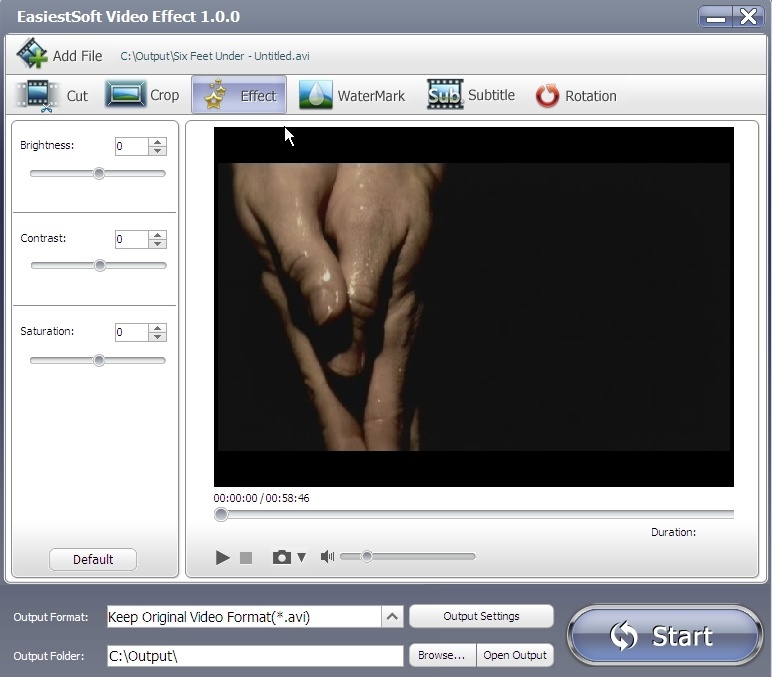
Task: Expand the snapshot options arrow
Action: [x=302, y=557]
